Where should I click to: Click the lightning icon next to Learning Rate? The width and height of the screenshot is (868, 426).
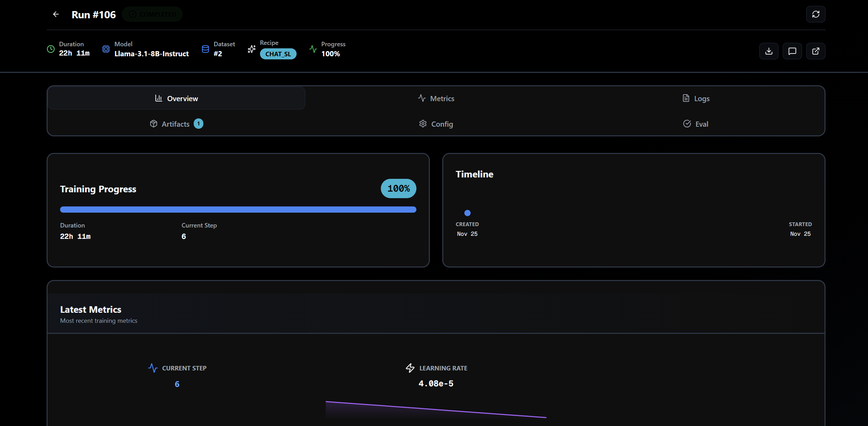(410, 368)
